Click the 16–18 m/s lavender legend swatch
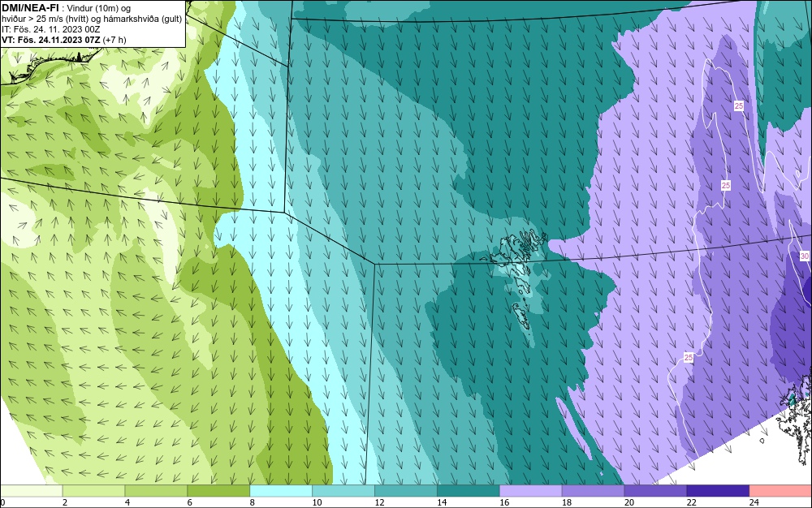This screenshot has width=812, height=508. [x=530, y=490]
